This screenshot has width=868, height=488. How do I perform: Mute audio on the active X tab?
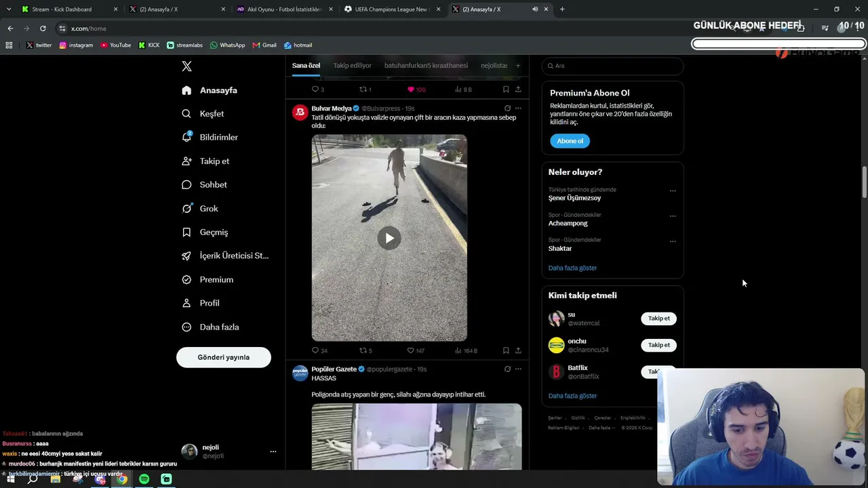[x=535, y=9]
